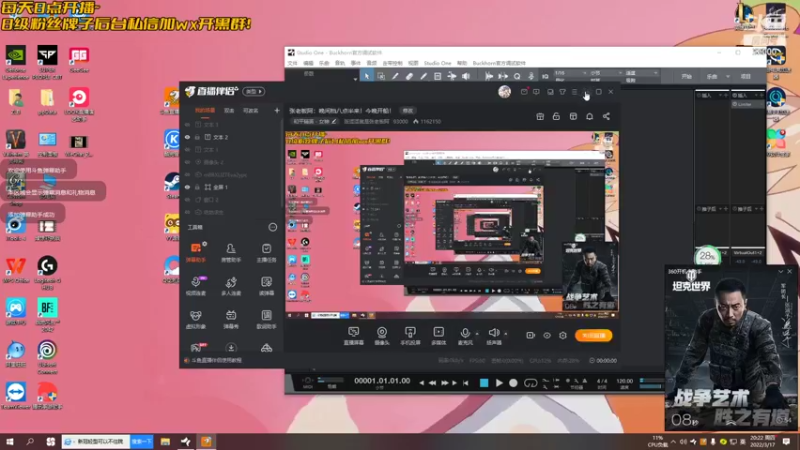This screenshot has width=800, height=450.
Task: Click 项目 page button in Studio One
Action: click(x=746, y=77)
